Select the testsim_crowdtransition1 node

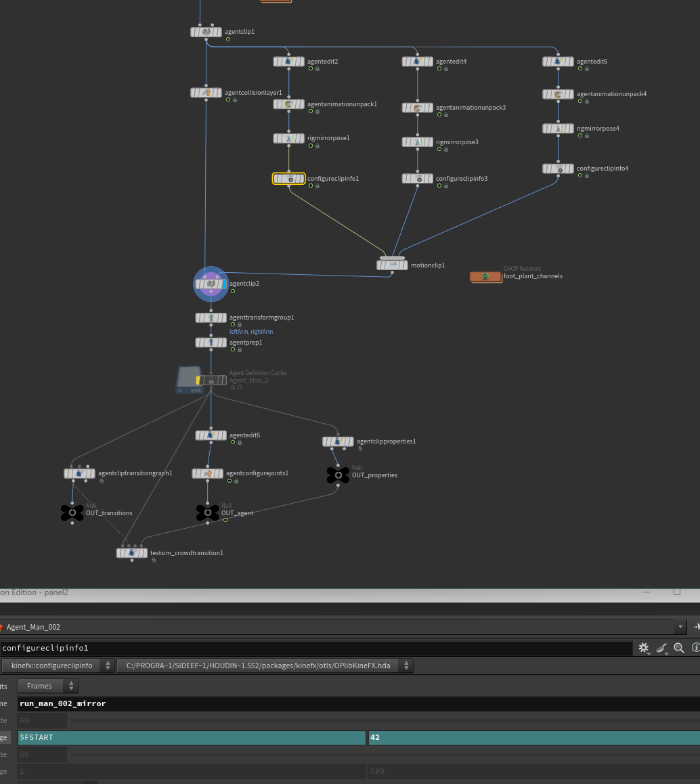[x=132, y=553]
